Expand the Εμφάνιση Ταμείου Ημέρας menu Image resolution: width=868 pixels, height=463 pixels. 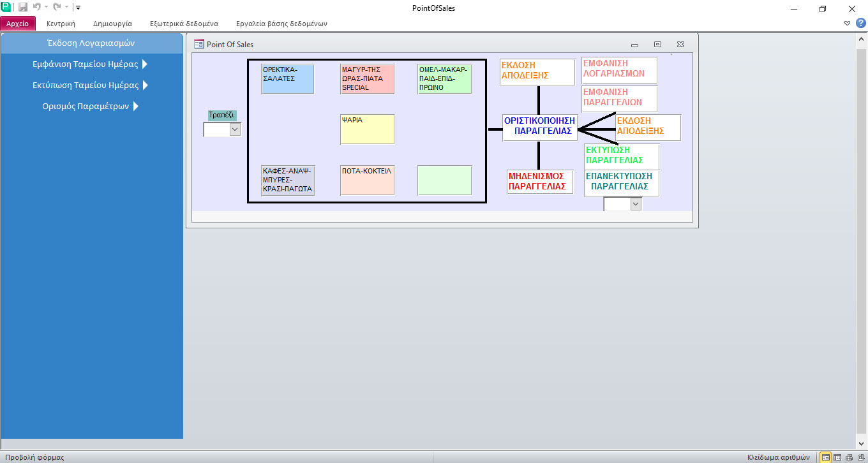tap(145, 64)
